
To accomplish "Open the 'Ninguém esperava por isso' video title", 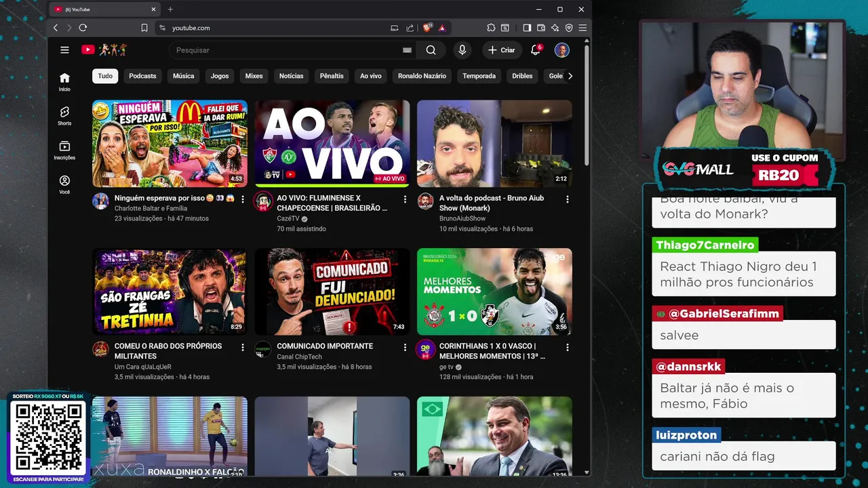I will tap(174, 198).
